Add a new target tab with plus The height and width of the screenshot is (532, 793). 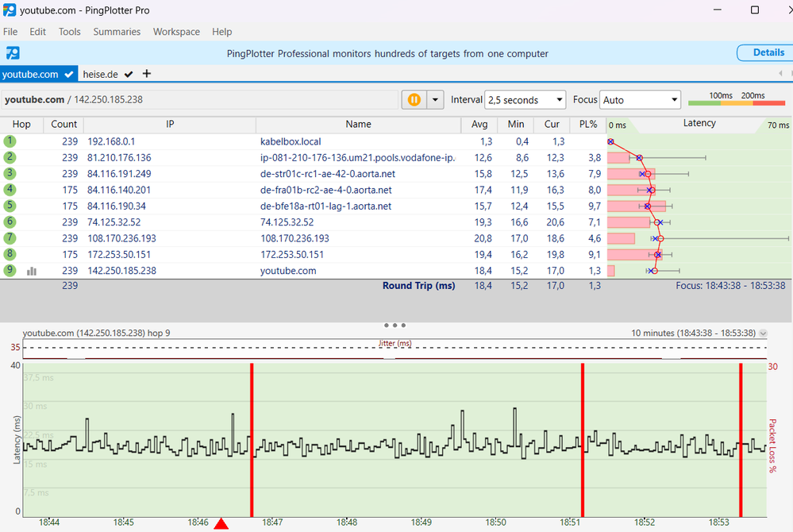[147, 74]
